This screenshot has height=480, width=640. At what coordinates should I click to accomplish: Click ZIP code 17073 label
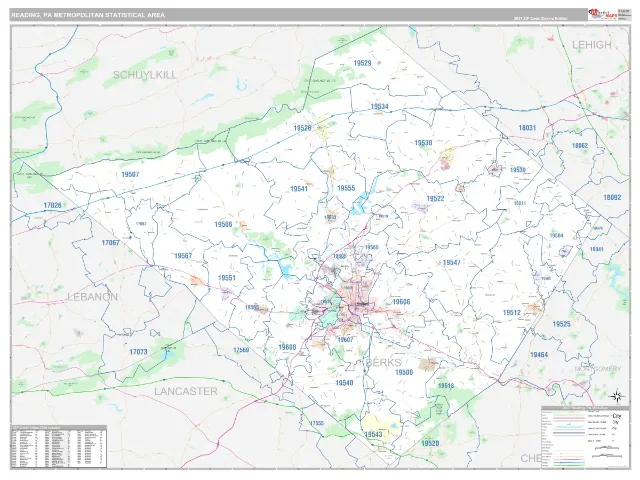point(138,352)
